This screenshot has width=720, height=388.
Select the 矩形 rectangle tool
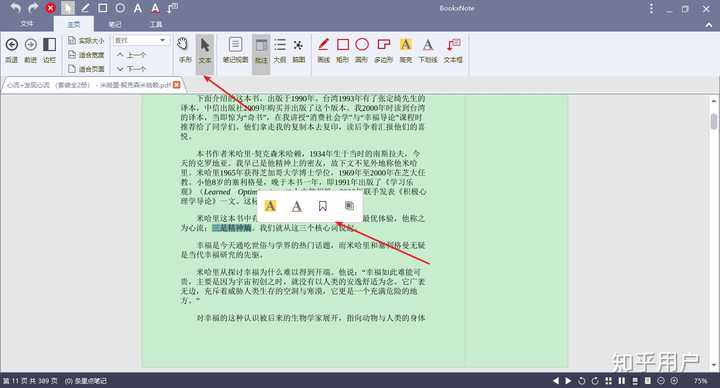[343, 51]
